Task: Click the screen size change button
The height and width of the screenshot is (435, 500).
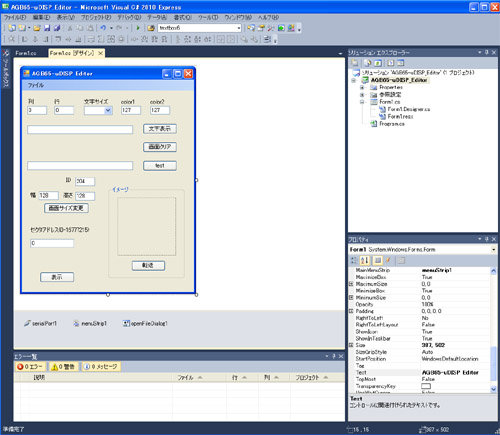Action: click(66, 208)
